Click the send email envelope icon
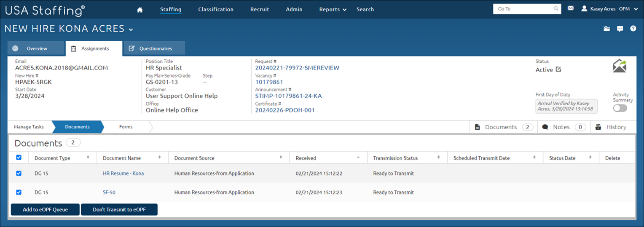 620,66
